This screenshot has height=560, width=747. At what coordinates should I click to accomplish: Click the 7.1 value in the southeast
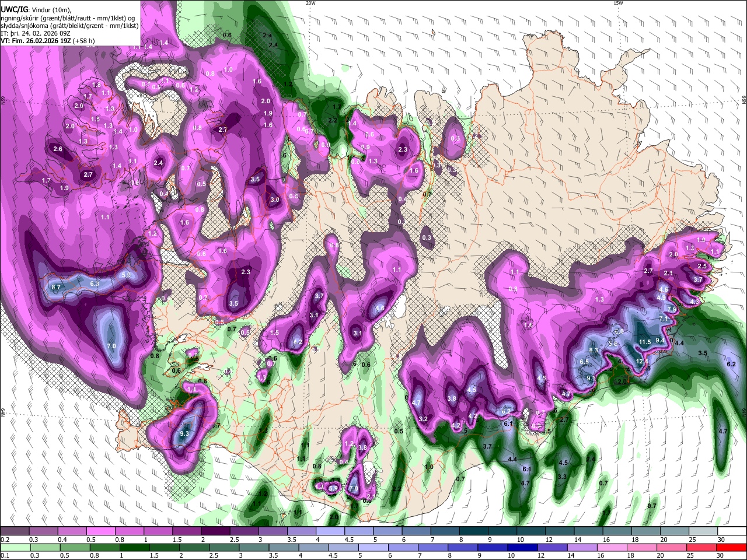[664, 318]
